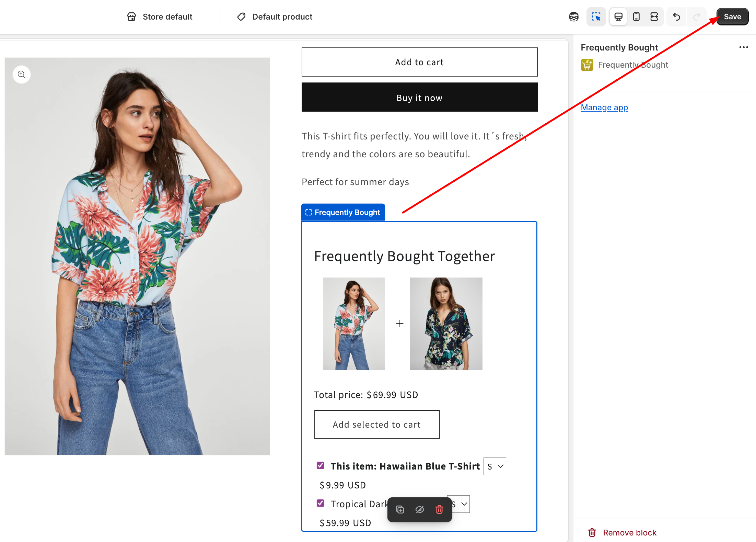The width and height of the screenshot is (756, 542).
Task: Open the Default product template selector
Action: [x=275, y=16]
